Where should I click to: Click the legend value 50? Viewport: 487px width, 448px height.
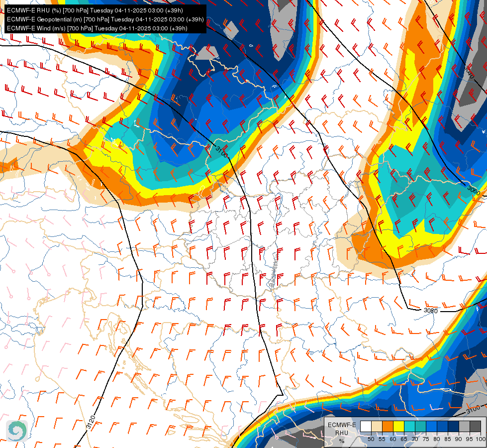371,440
